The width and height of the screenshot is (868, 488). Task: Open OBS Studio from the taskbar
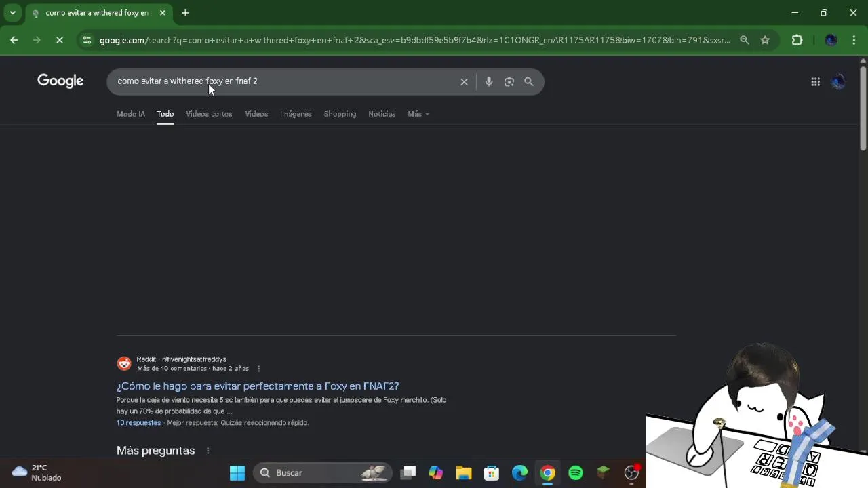coord(631,473)
